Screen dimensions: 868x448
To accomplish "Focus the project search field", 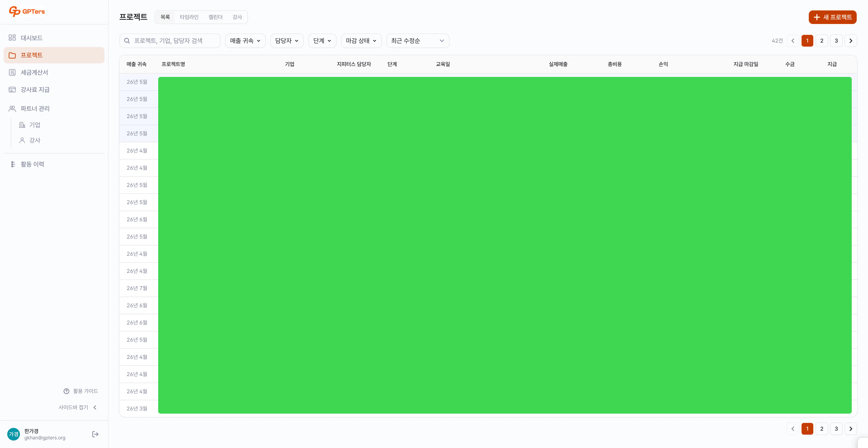I will click(170, 41).
